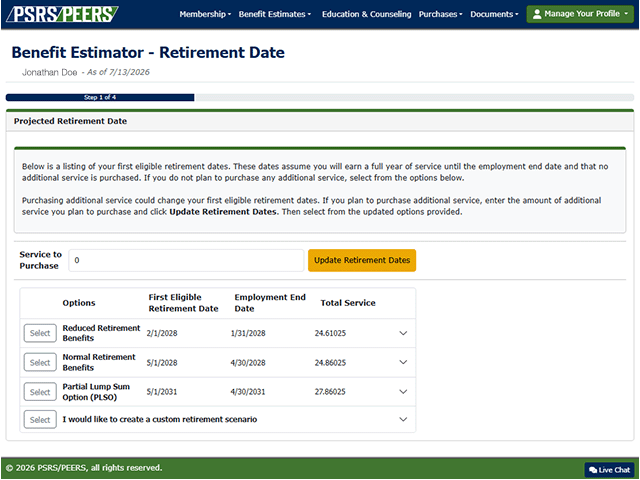Expand Reduced Retirement Benefits row chevron
The height and width of the screenshot is (480, 640).
click(x=403, y=333)
